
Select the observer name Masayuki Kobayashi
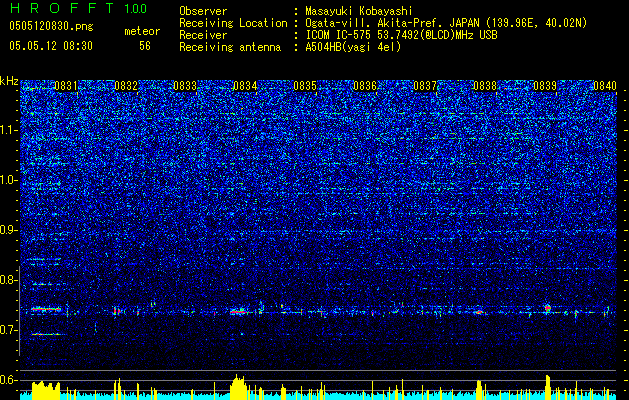point(359,11)
